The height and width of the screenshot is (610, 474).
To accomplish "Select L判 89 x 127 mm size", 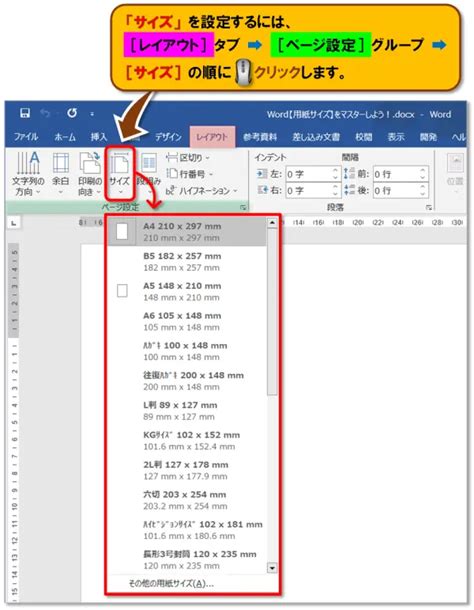I will coord(187,411).
